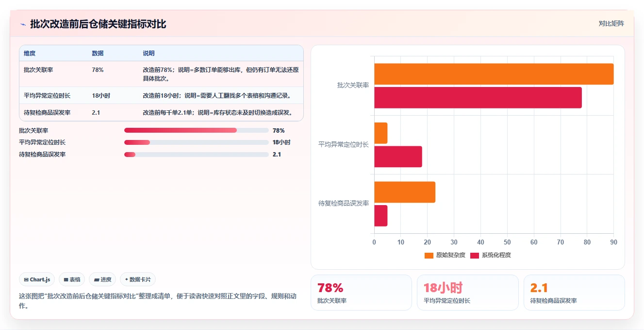Click the 批次关联率 chart axis label
644x330 pixels.
click(x=353, y=85)
